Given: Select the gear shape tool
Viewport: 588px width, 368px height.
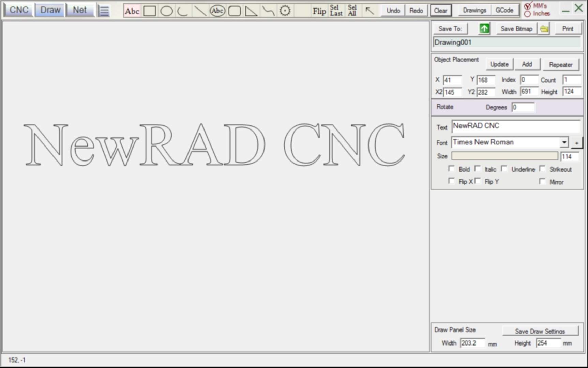Looking at the screenshot, I should 285,11.
